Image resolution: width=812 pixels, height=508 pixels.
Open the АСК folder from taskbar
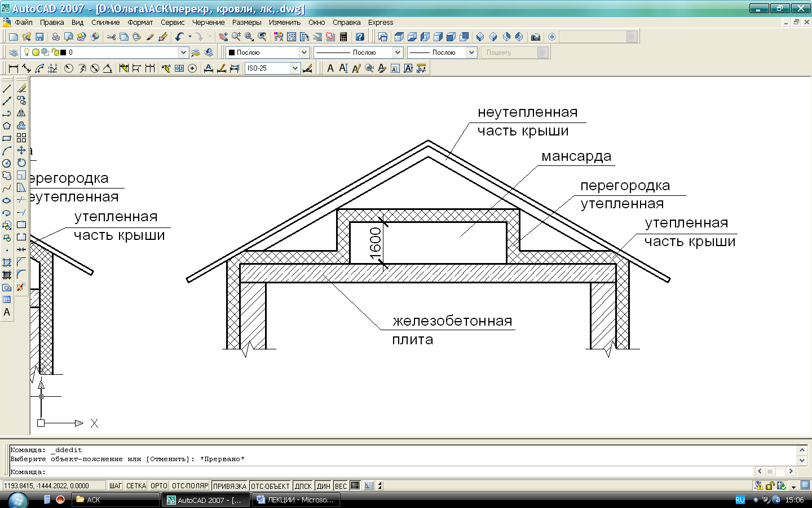116,500
